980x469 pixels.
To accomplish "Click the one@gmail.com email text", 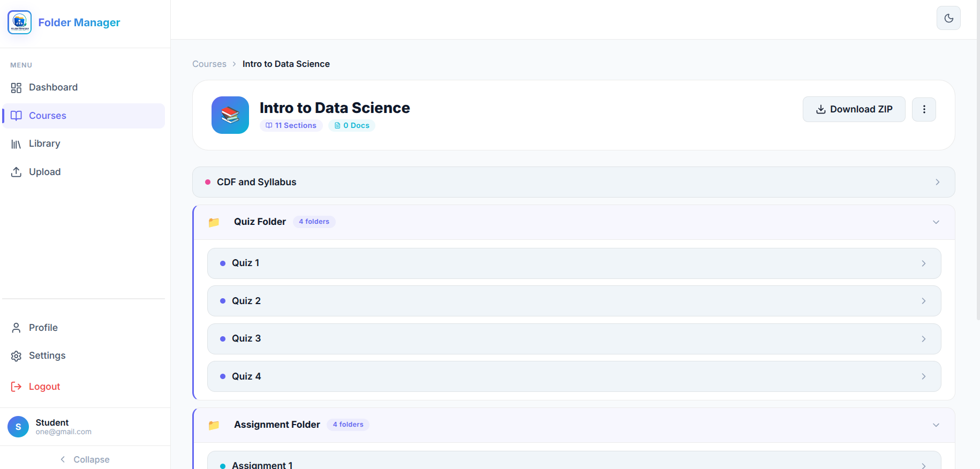I will click(x=64, y=432).
